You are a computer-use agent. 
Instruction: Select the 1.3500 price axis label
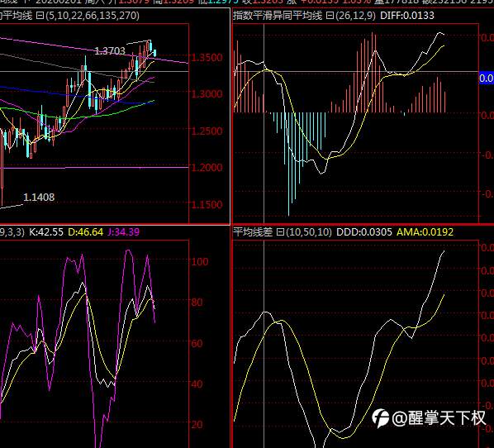(x=207, y=57)
